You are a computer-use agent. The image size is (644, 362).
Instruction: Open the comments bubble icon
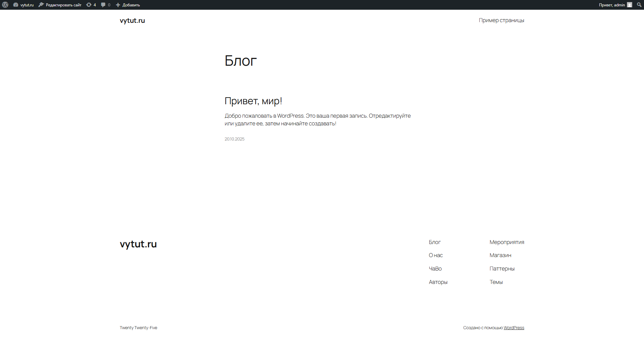103,5
